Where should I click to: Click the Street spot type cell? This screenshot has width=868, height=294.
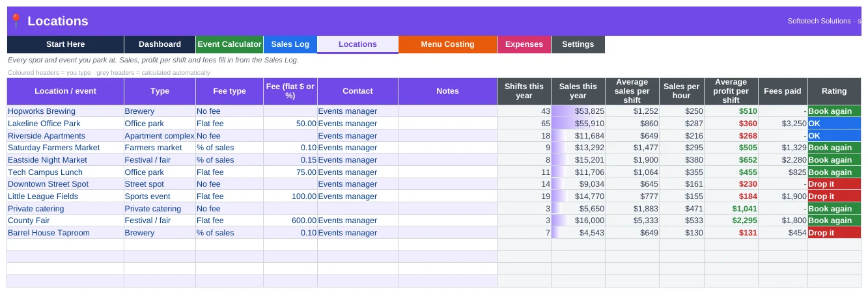coord(160,184)
